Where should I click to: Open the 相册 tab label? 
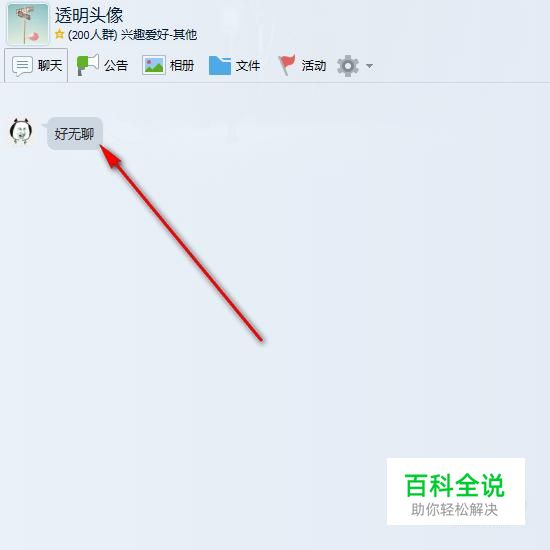point(182,66)
